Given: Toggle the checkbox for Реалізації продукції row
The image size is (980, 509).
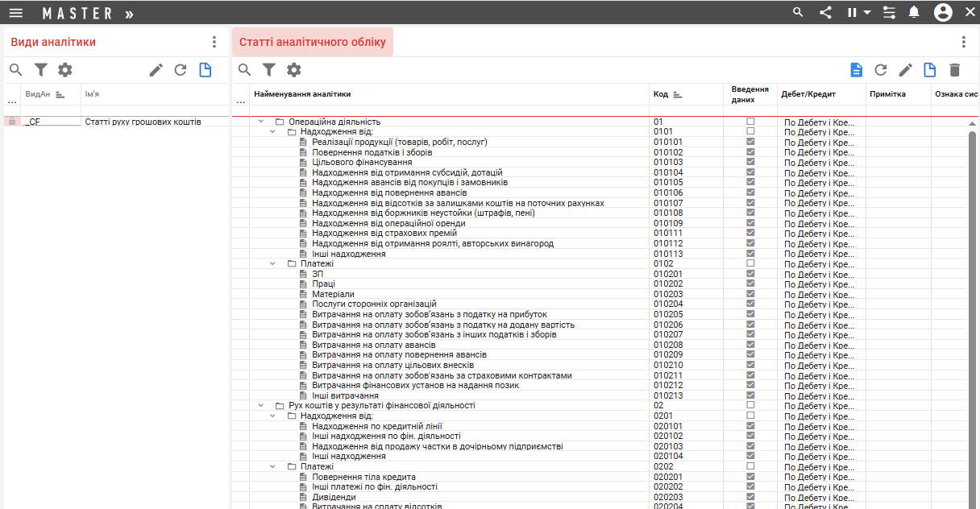Looking at the screenshot, I should pyautogui.click(x=750, y=142).
